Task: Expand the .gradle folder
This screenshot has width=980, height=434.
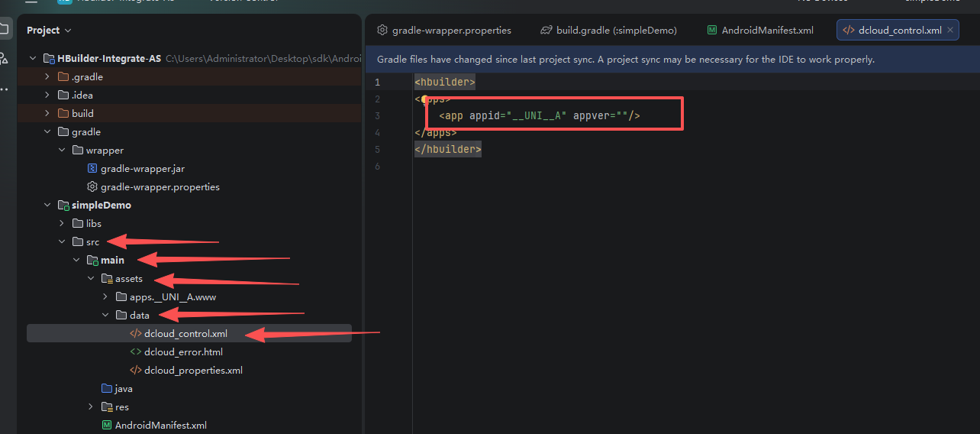Action: [x=47, y=76]
